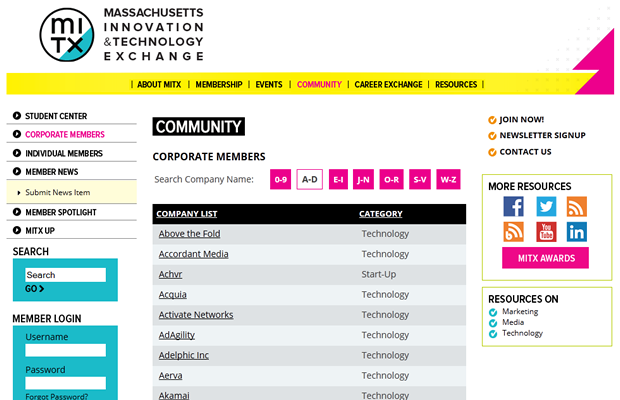
Task: Select Corporate Members in sidebar
Action: click(65, 134)
